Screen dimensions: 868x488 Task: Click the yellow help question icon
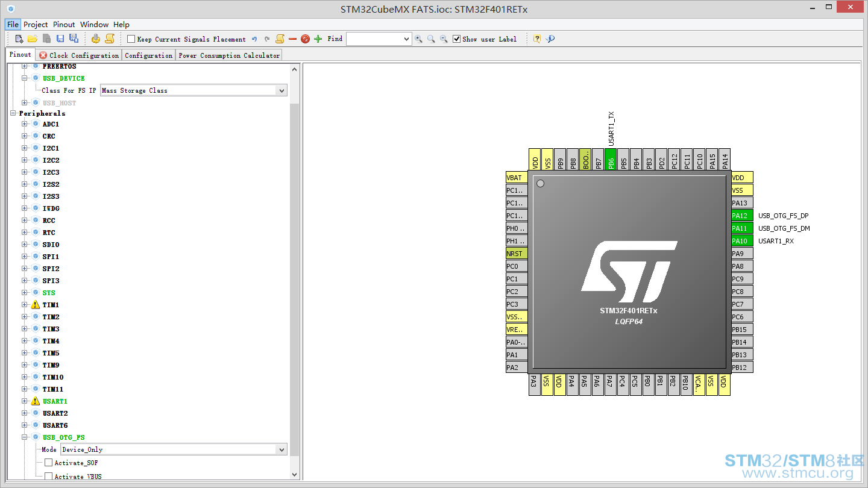coord(536,39)
